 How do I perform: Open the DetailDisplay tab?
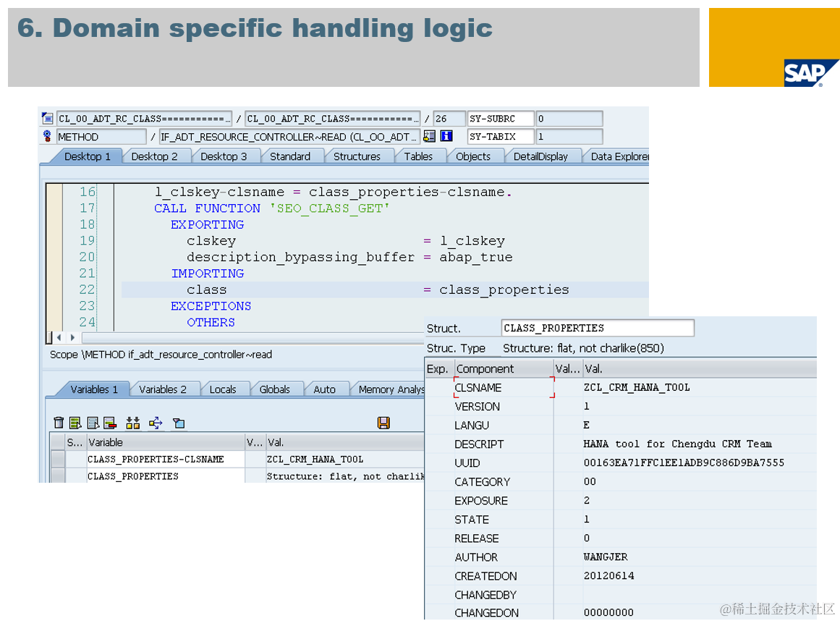coord(540,156)
